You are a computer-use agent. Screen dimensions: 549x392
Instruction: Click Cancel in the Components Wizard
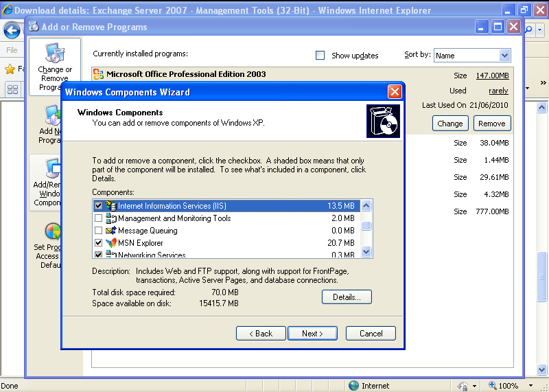pos(371,334)
